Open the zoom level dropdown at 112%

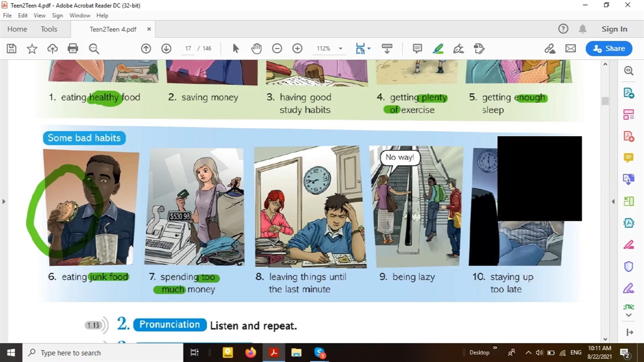(x=340, y=49)
